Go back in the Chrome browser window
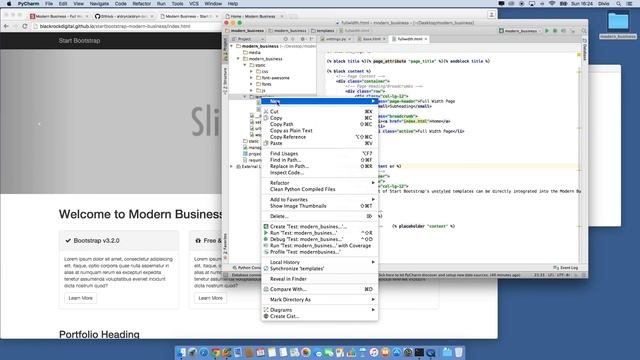 (6, 26)
